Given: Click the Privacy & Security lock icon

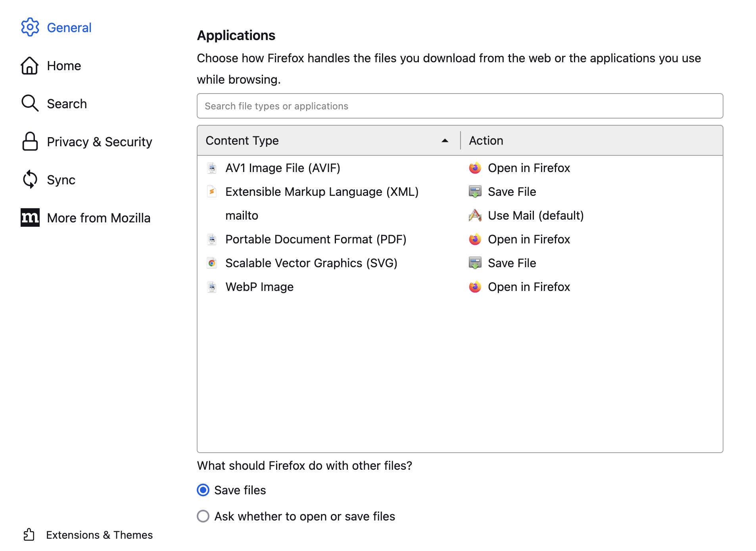Looking at the screenshot, I should pyautogui.click(x=30, y=142).
